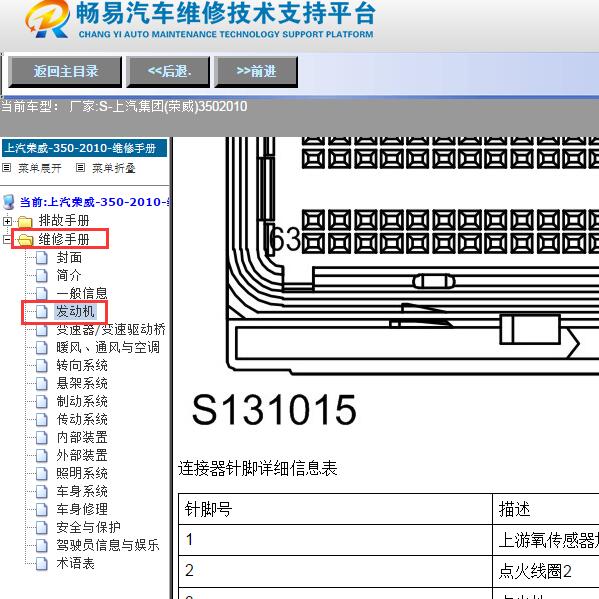
Task: Click the document icon beside 车身修理
Action: tap(42, 509)
